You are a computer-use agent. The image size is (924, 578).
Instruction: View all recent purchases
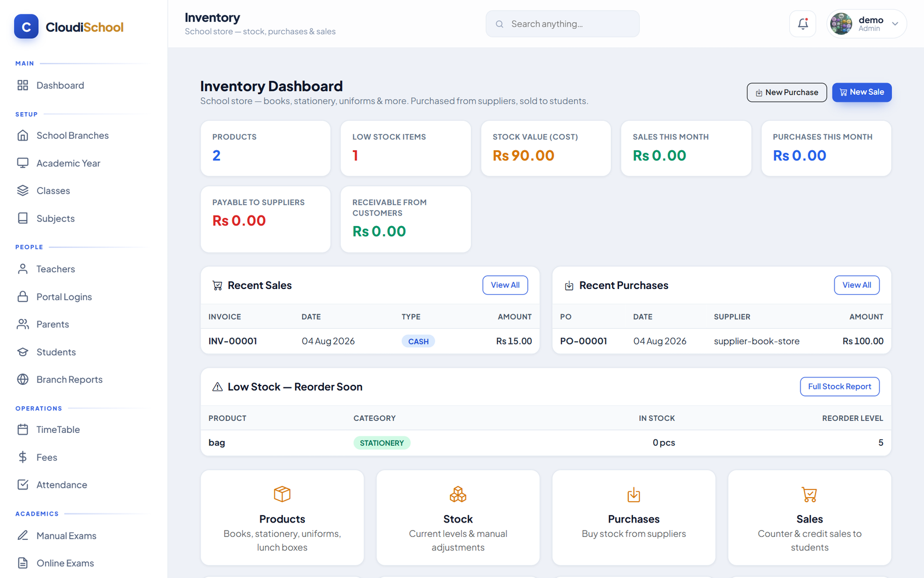coord(856,285)
